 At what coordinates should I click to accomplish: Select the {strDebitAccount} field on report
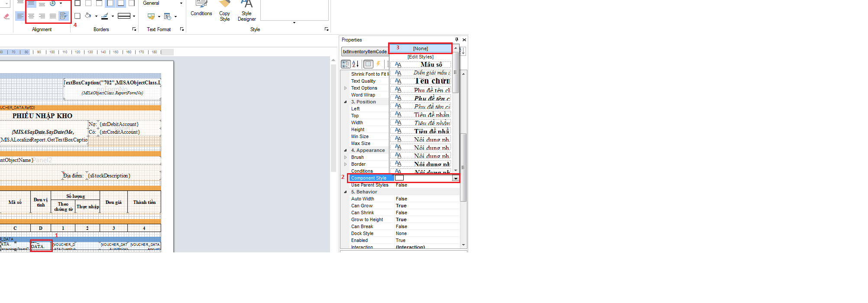[119, 124]
